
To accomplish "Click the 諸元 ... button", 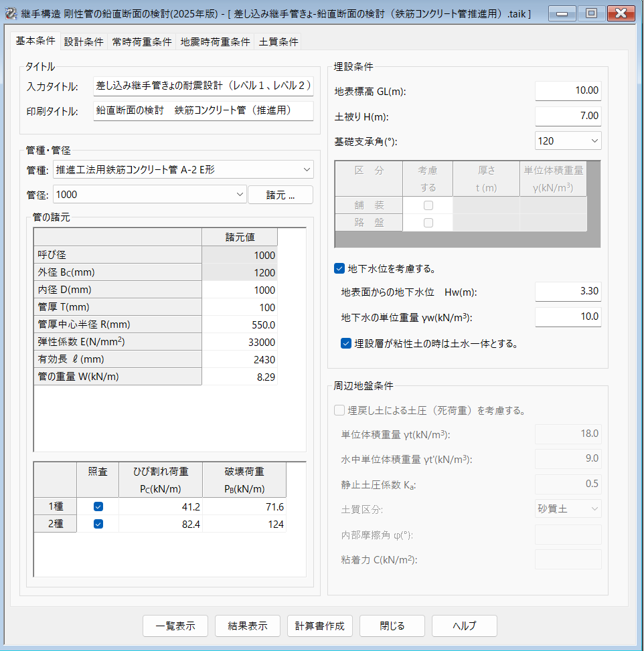I will pos(280,195).
